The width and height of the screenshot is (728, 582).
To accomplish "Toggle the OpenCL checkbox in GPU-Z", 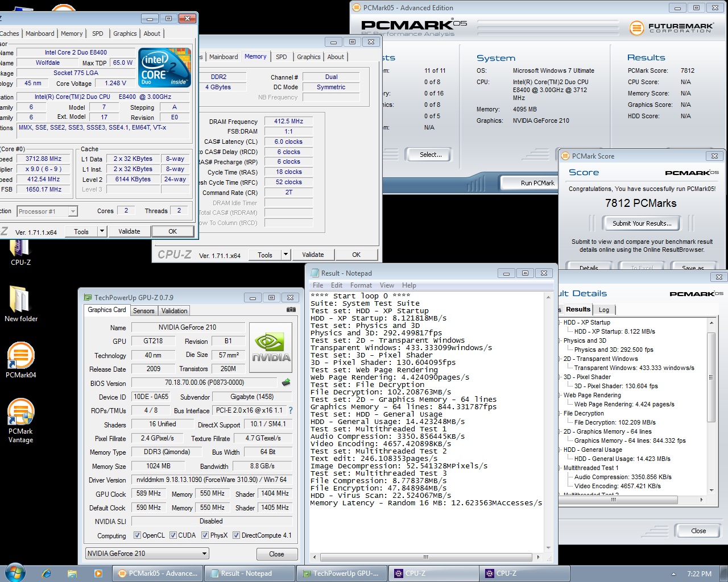I will point(137,535).
